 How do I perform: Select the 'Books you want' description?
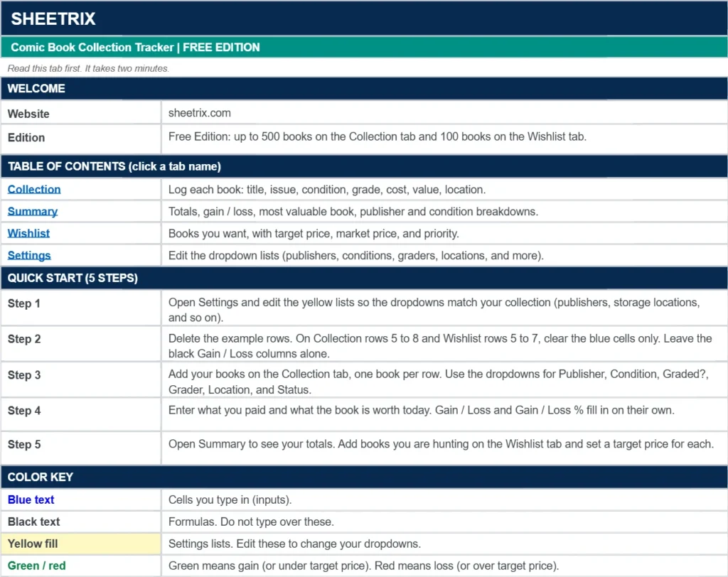(x=444, y=234)
